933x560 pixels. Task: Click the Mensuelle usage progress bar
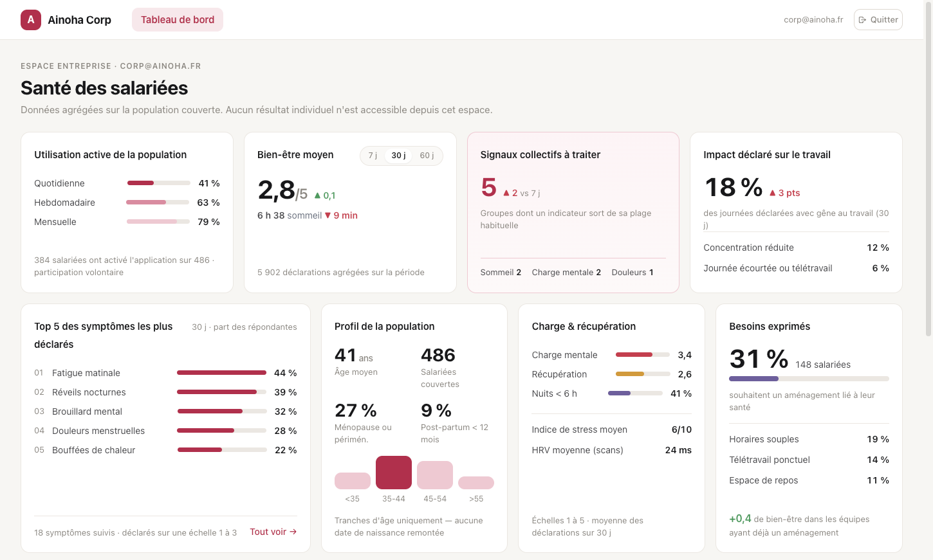click(x=158, y=222)
